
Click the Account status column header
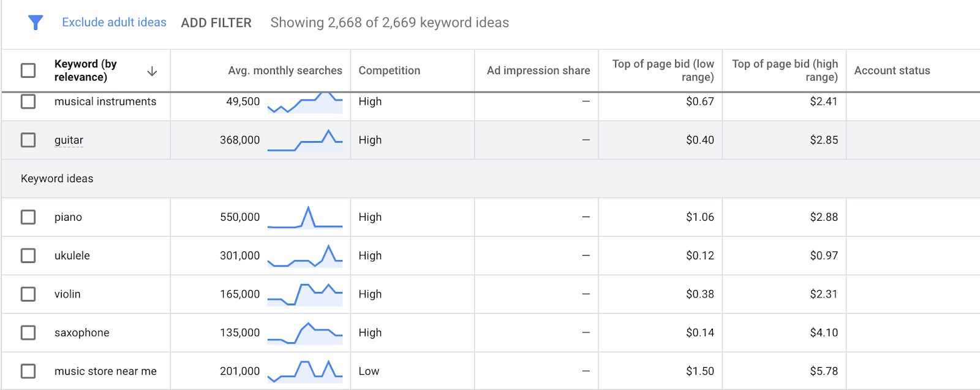coord(892,71)
